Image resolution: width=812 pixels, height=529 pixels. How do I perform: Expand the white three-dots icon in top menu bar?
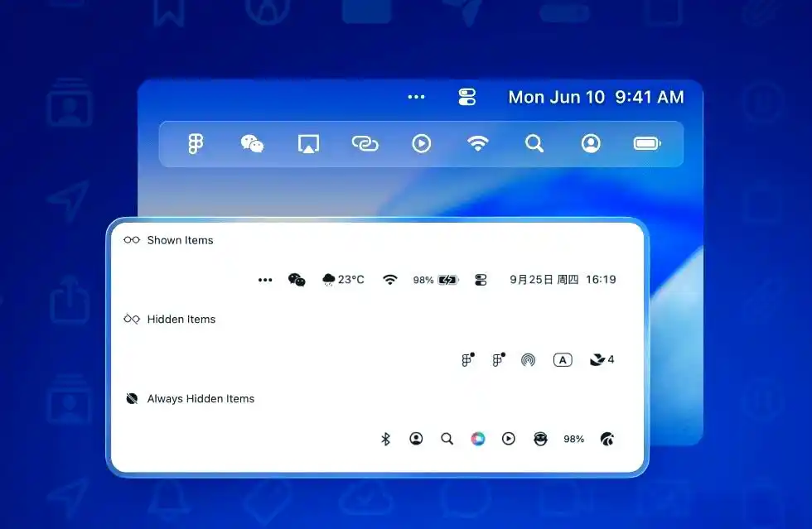pos(416,97)
